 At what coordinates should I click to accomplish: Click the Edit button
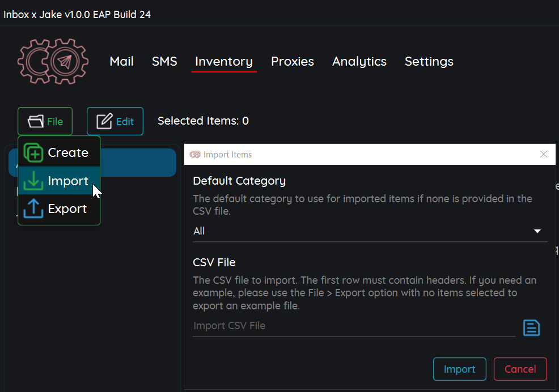tap(115, 121)
